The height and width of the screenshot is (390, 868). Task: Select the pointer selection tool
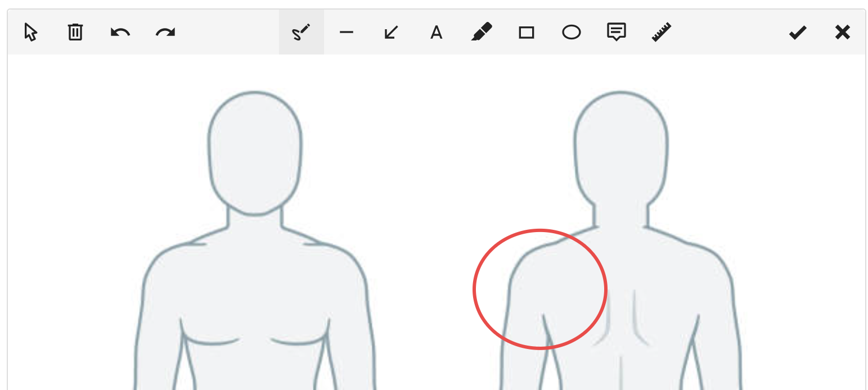point(31,33)
